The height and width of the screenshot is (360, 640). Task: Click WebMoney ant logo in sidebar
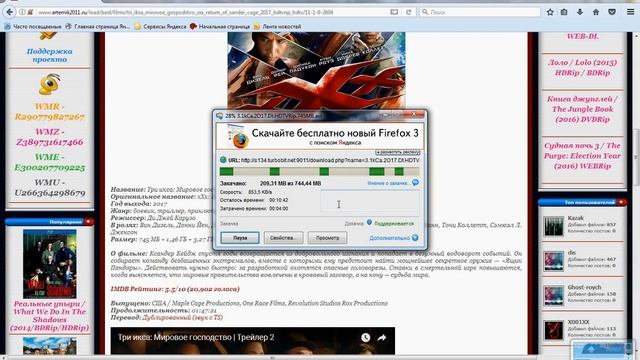(50, 84)
